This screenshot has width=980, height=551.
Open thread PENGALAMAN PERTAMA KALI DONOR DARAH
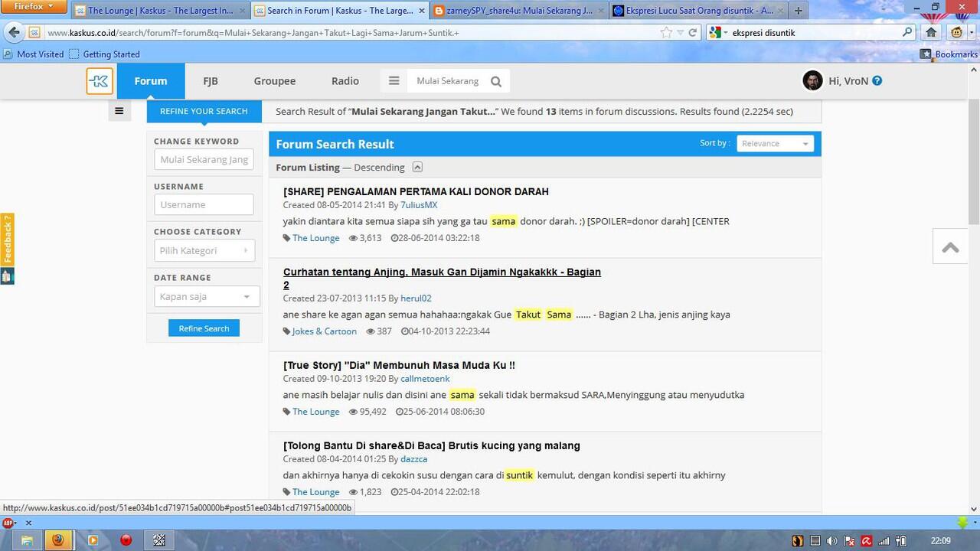416,191
